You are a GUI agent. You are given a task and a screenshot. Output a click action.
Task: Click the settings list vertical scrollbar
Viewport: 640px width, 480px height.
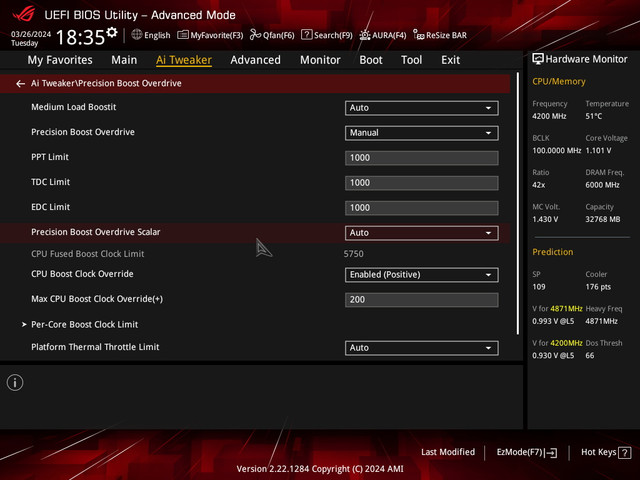coord(518,203)
